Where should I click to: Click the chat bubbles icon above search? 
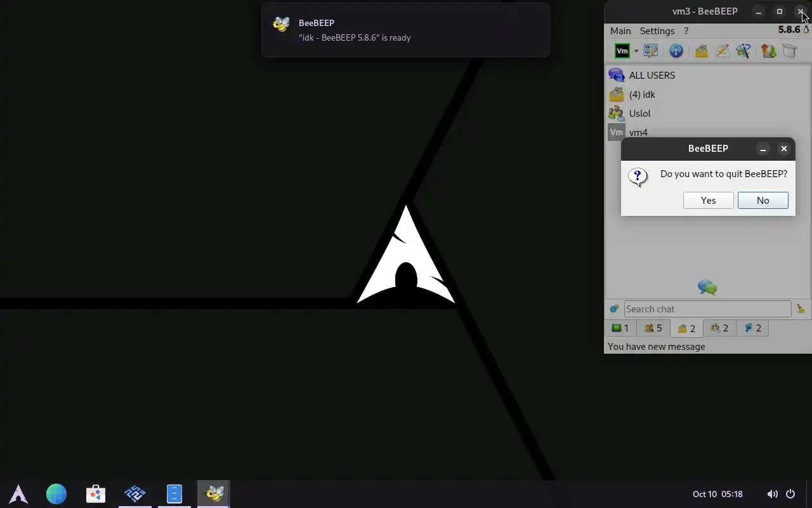(x=707, y=288)
